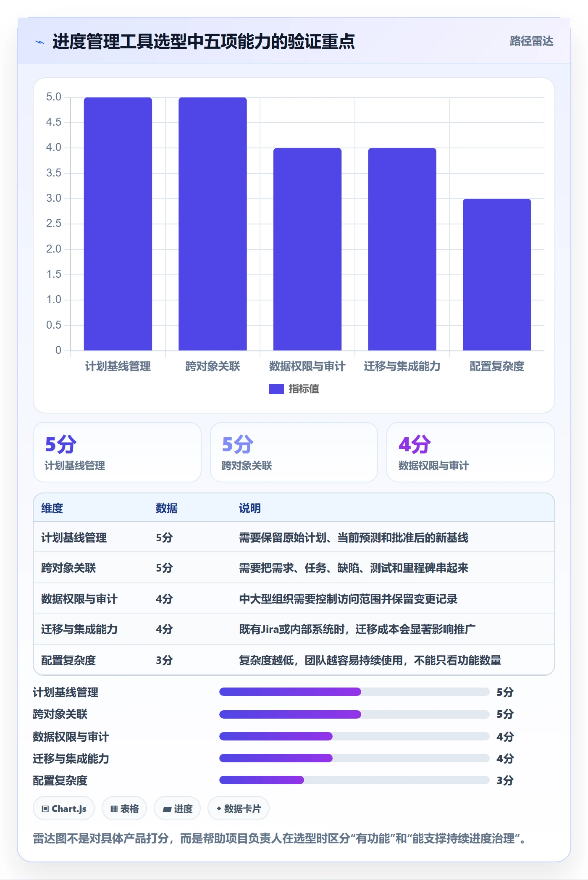Click the 表格 tag chip
Image resolution: width=588 pixels, height=880 pixels.
(124, 809)
